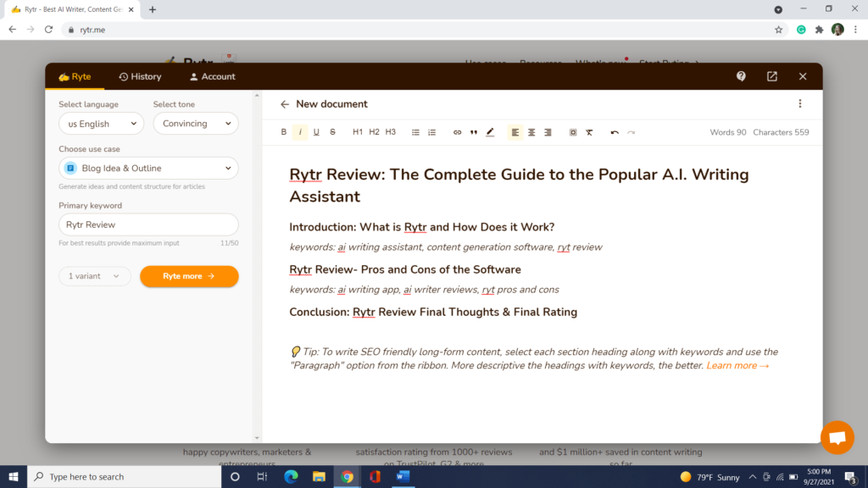
Task: Center align the text
Action: tap(531, 132)
